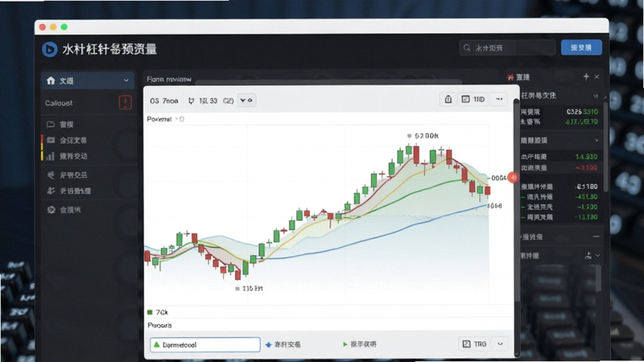
Task: Click the red icon in right panel header
Action: pyautogui.click(x=510, y=77)
